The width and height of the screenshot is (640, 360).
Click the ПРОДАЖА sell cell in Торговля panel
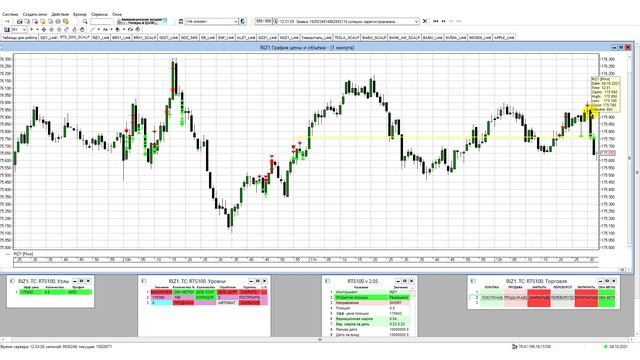coord(516,298)
